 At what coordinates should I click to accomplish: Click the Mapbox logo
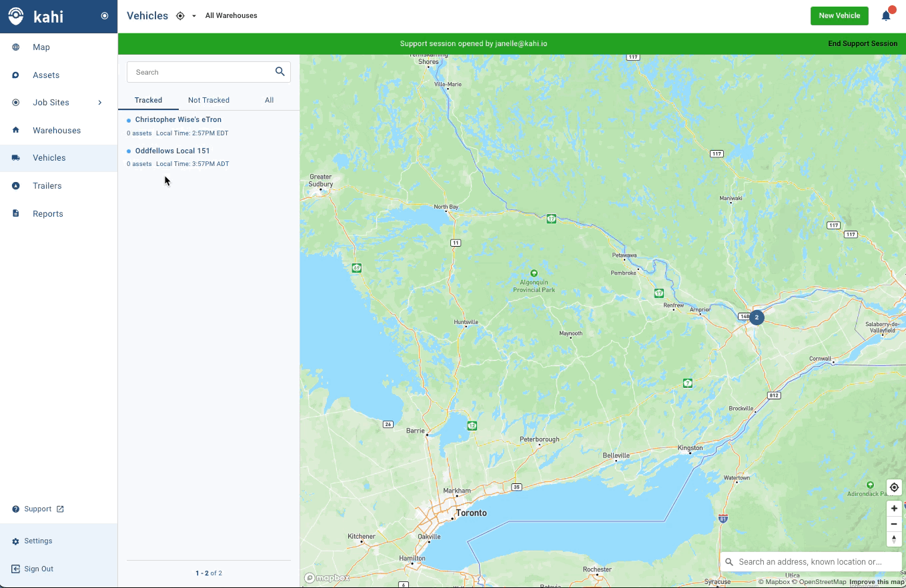(x=327, y=578)
